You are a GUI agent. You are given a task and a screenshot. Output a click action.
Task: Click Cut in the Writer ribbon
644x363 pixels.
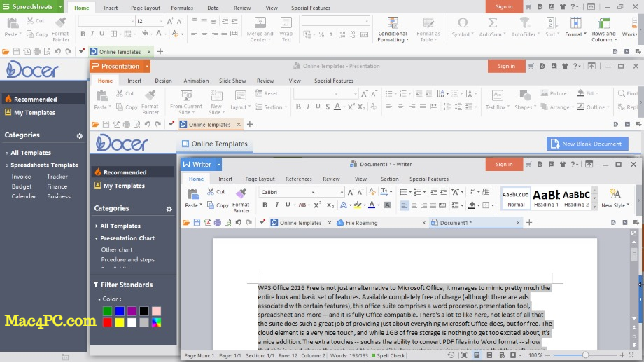coord(216,191)
